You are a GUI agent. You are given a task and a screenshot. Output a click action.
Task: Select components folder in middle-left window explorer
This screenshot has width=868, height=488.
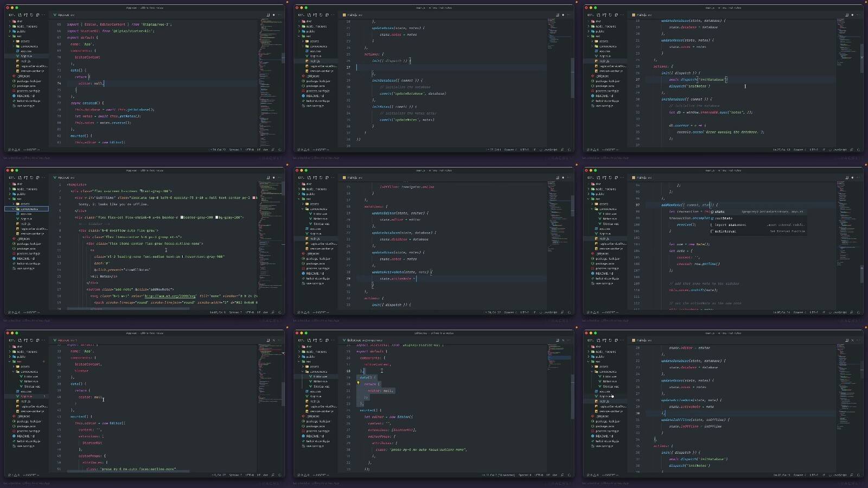tap(27, 209)
